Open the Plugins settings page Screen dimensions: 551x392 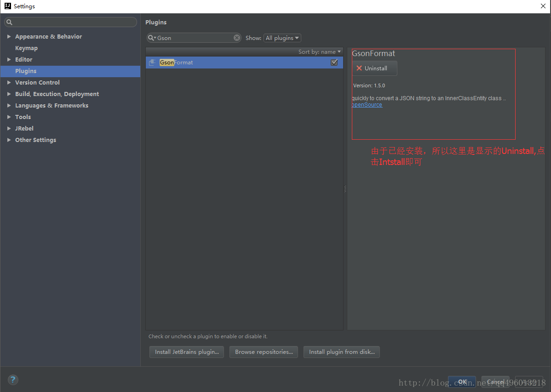[26, 71]
